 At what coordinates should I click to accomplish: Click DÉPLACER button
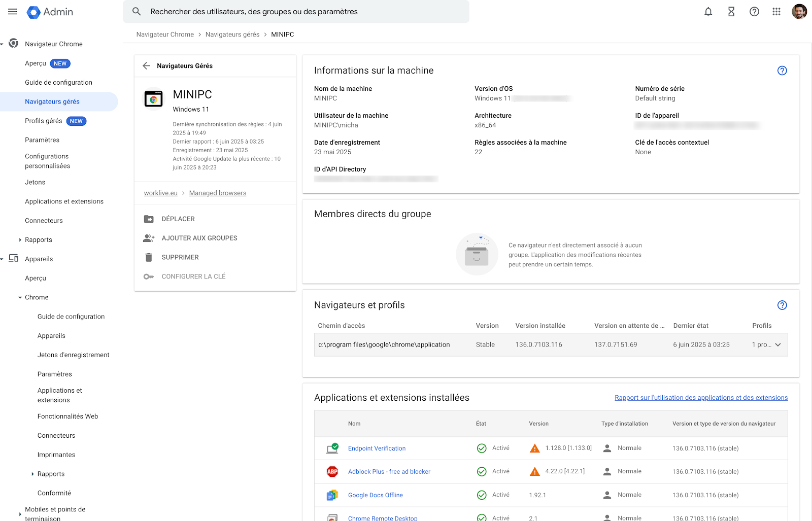point(178,219)
